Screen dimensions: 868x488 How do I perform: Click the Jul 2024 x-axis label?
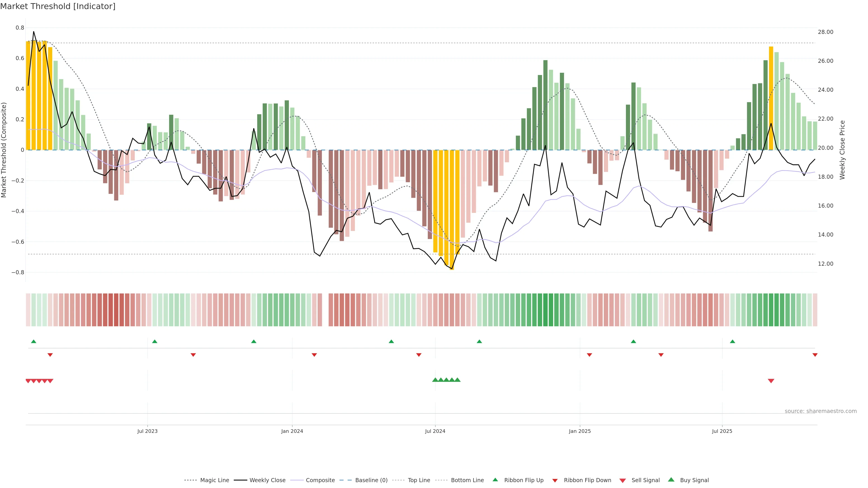pos(435,431)
